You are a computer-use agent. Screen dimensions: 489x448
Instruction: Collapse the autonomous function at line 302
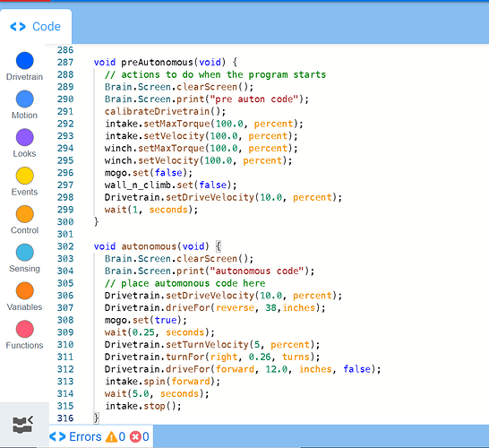[84, 246]
